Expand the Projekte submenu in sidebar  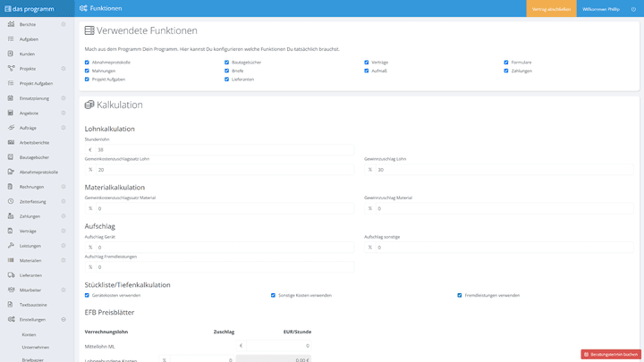click(64, 69)
